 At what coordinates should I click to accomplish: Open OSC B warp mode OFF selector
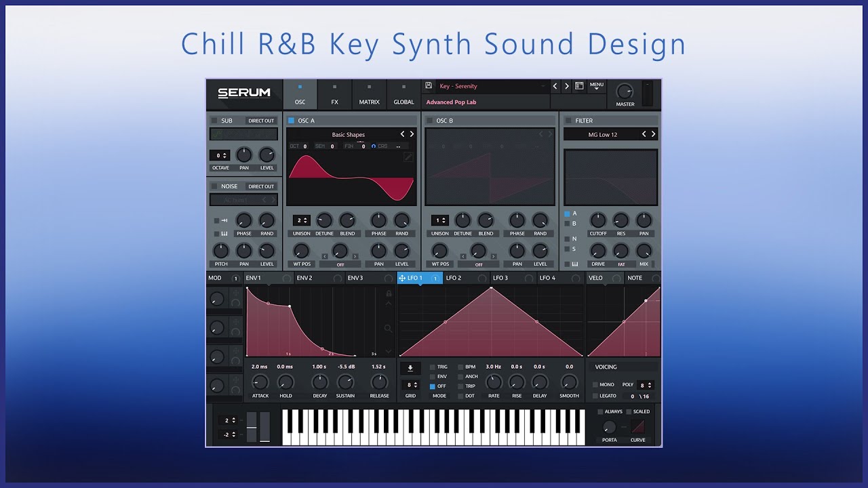click(x=479, y=264)
